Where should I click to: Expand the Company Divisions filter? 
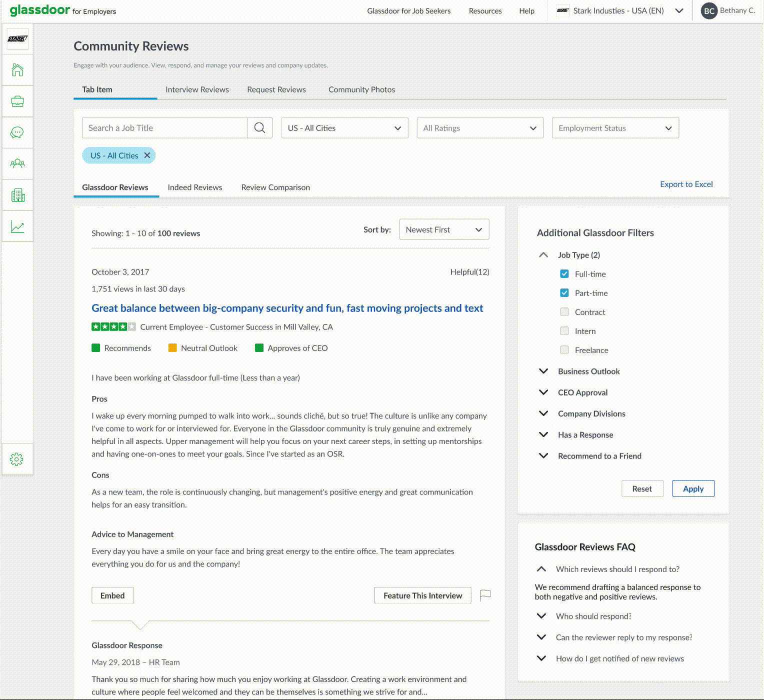click(x=543, y=413)
